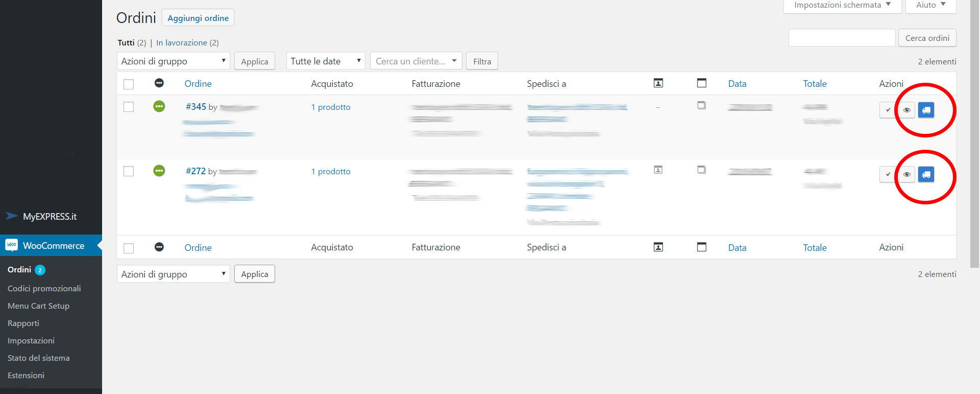Viewport: 980px width, 394px height.
Task: Click the Filtra button
Action: click(x=482, y=61)
